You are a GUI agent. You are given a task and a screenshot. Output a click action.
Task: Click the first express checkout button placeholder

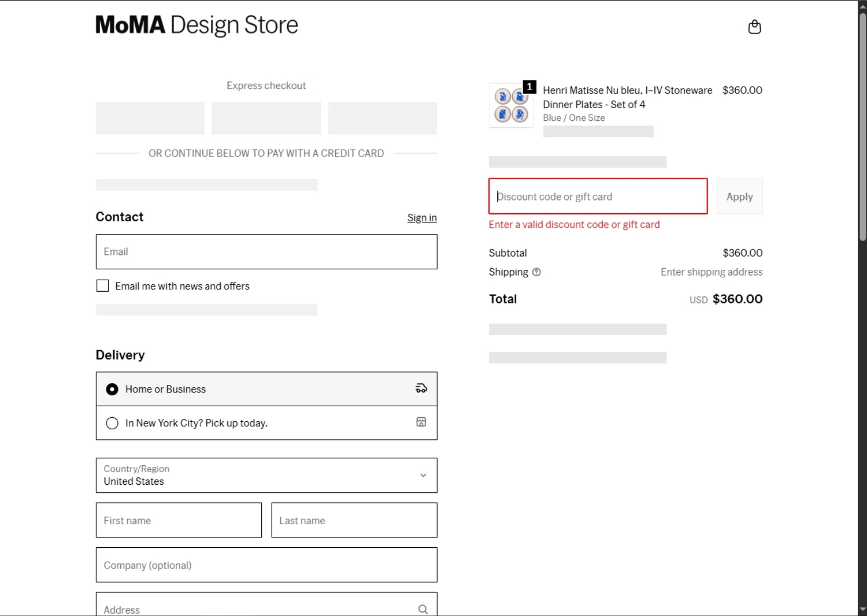coord(150,118)
